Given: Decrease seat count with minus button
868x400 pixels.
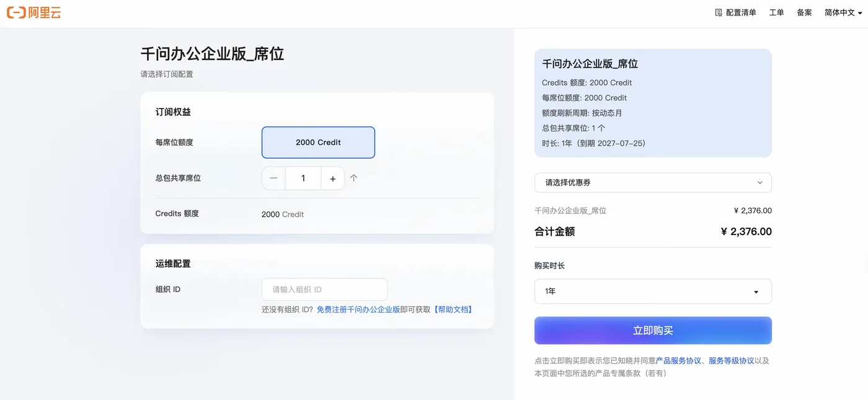Looking at the screenshot, I should pyautogui.click(x=273, y=179).
